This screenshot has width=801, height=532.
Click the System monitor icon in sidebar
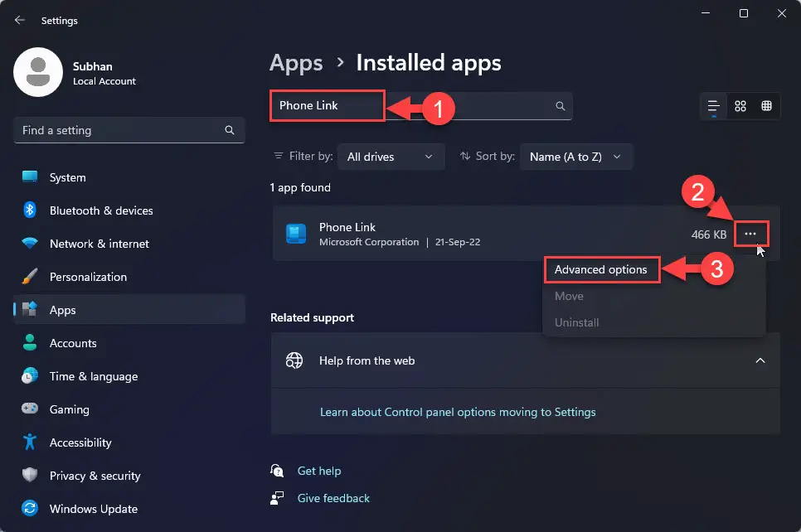(x=30, y=177)
